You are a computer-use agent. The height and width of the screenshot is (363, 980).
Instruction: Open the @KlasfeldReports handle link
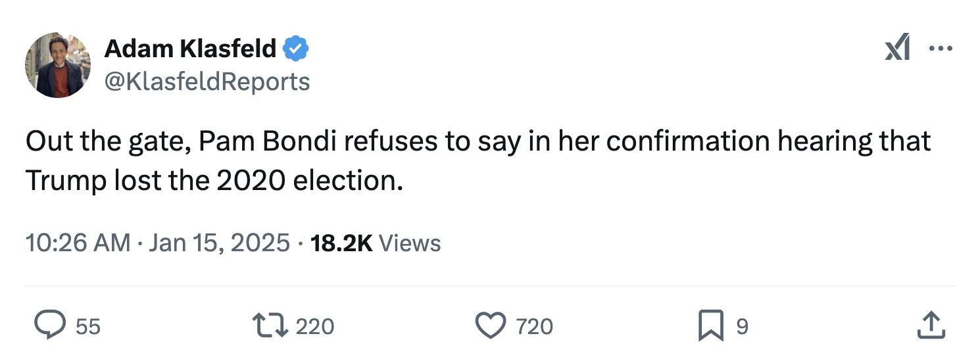[x=207, y=81]
